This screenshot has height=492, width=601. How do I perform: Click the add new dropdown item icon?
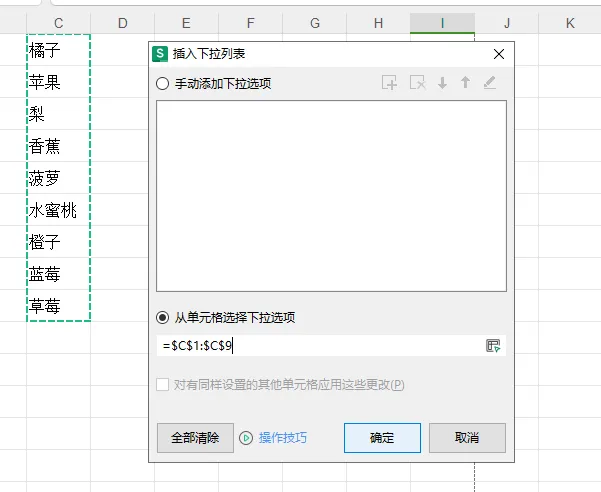(389, 83)
